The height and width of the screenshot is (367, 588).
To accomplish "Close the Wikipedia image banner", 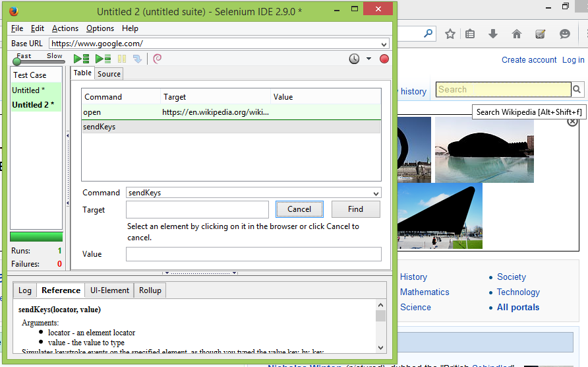I will pyautogui.click(x=572, y=121).
